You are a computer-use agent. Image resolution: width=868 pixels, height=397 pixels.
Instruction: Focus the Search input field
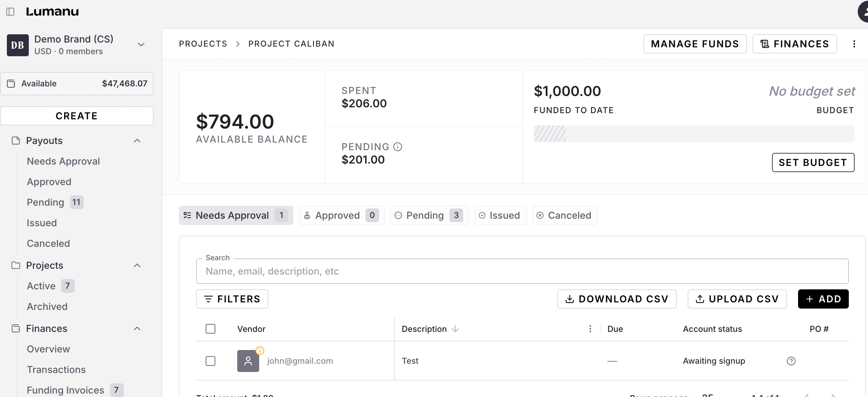pyautogui.click(x=522, y=271)
